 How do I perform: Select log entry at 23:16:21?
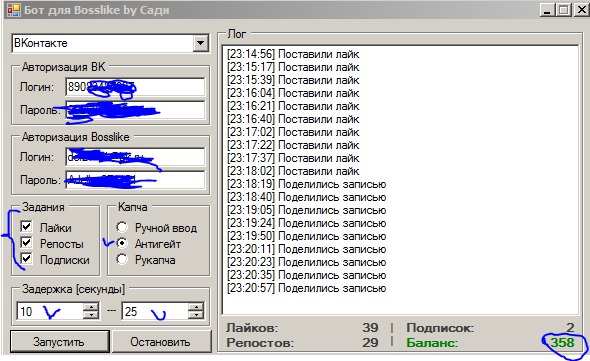(x=293, y=106)
